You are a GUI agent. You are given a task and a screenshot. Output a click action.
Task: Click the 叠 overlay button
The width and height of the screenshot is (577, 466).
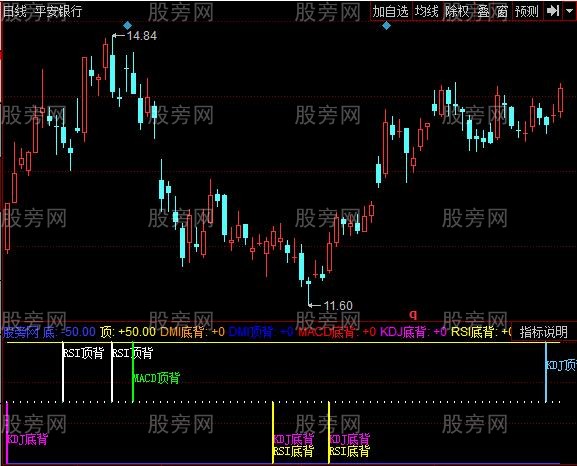tap(484, 11)
